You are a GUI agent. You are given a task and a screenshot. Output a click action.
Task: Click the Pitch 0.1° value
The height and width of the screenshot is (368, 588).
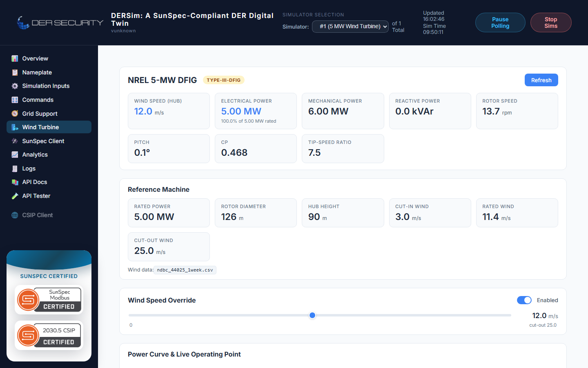[x=142, y=153]
